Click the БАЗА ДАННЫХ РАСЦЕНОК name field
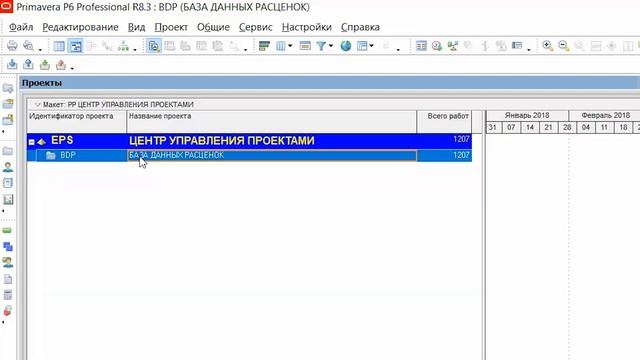 [x=272, y=155]
